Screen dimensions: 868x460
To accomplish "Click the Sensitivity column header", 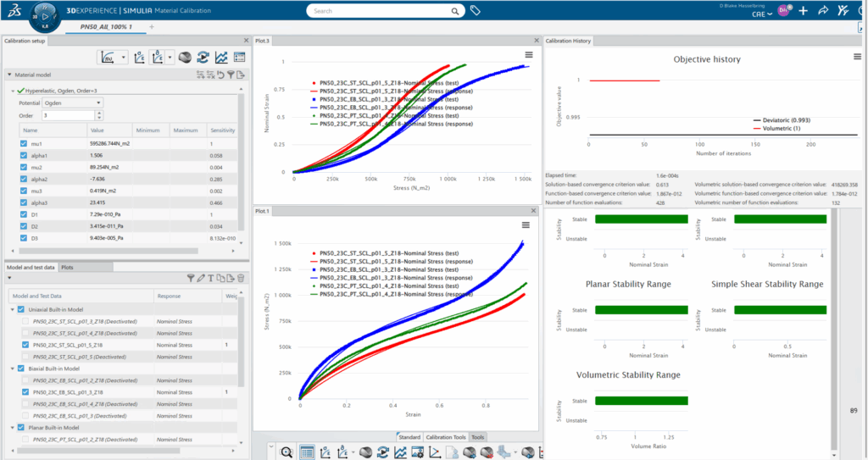I will point(222,130).
